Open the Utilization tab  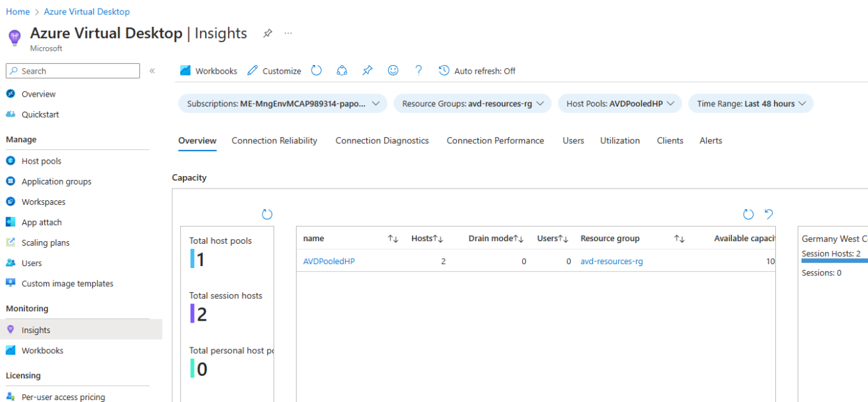point(619,140)
